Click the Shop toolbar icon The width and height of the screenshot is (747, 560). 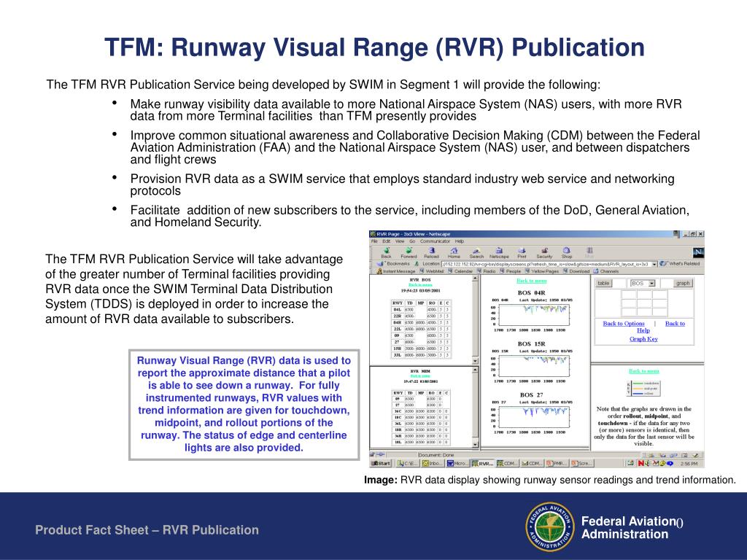[x=566, y=252]
